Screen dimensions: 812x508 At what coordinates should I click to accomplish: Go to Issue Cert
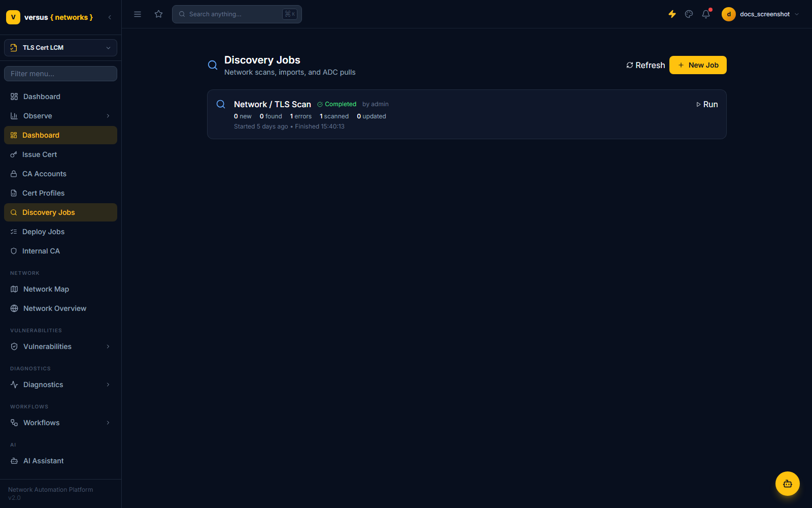point(60,154)
